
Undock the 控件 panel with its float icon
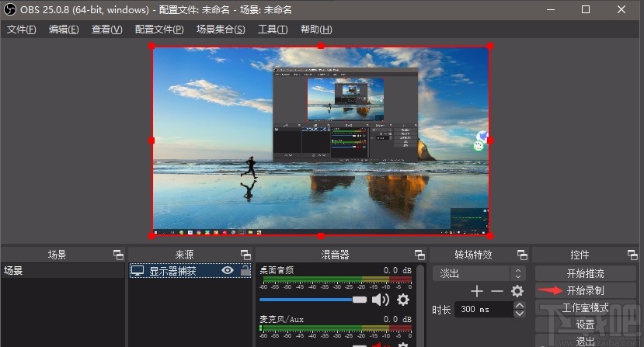tap(632, 255)
